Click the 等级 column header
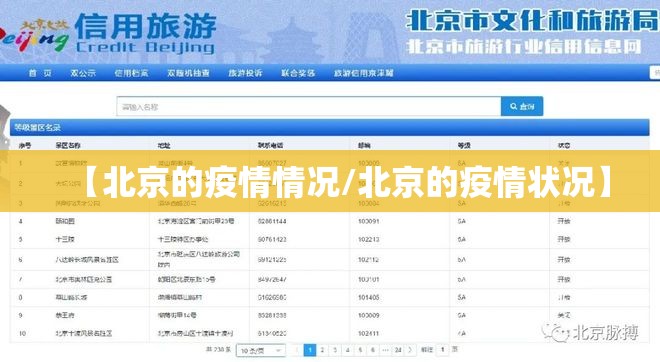The image size is (660, 362). [x=464, y=146]
